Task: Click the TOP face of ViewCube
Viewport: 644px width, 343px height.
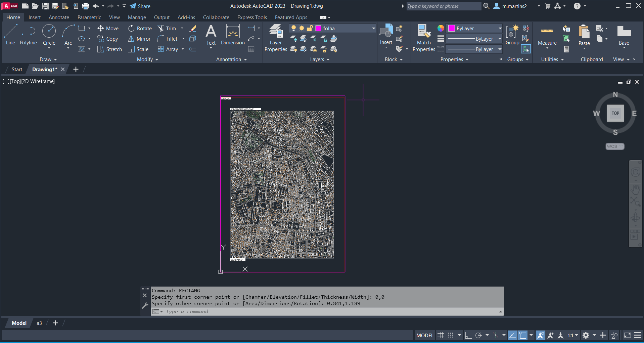Action: 615,113
